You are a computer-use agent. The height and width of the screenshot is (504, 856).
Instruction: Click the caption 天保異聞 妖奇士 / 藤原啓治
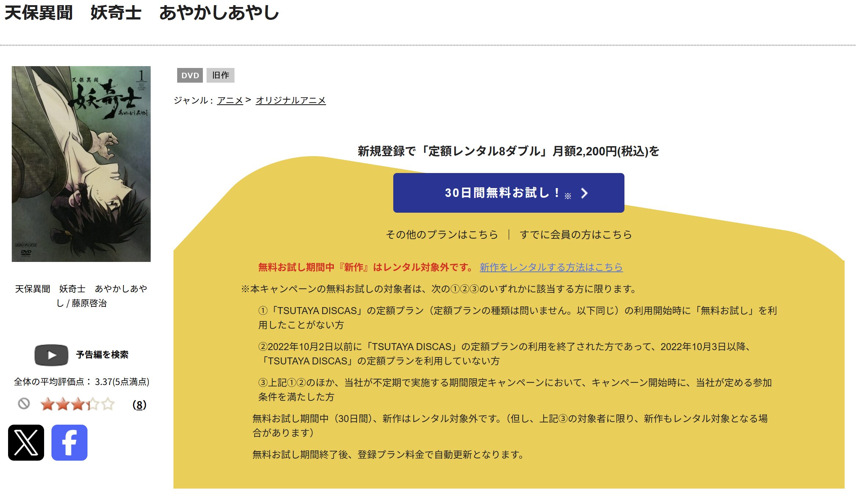(x=81, y=296)
